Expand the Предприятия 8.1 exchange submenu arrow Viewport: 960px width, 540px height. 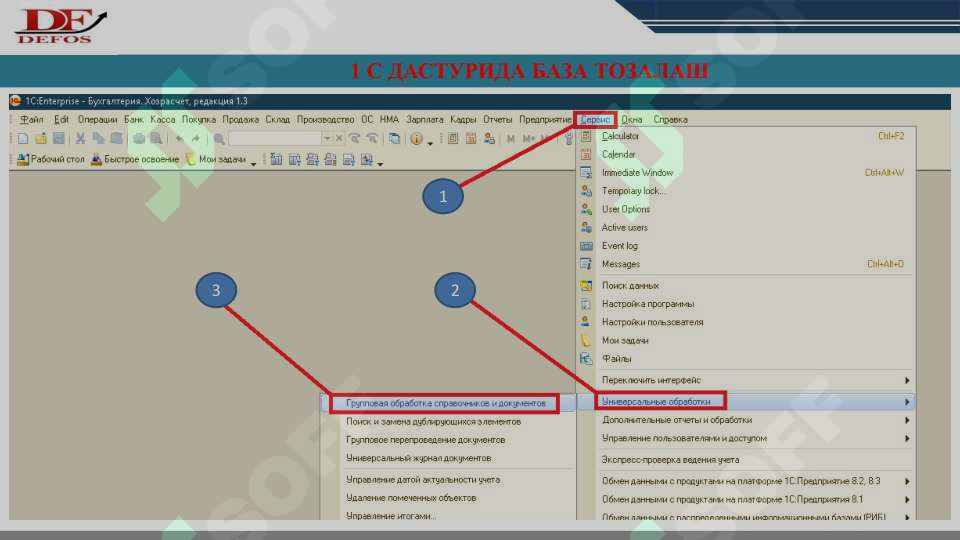pos(907,500)
